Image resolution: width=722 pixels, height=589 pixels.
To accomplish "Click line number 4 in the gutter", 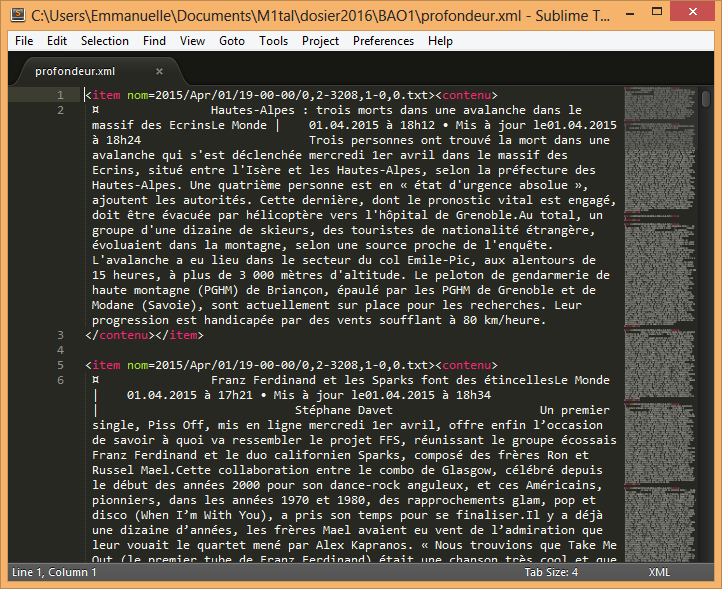I will [60, 350].
